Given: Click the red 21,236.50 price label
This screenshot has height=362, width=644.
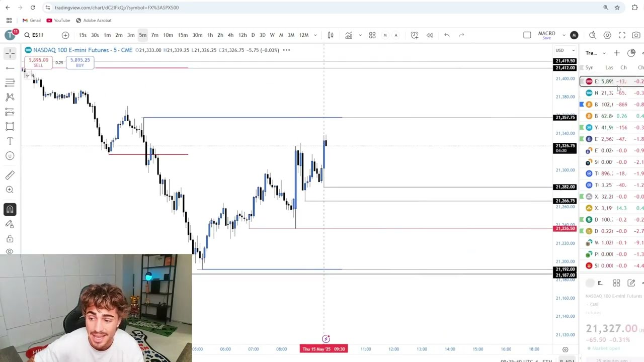Looking at the screenshot, I should 565,229.
